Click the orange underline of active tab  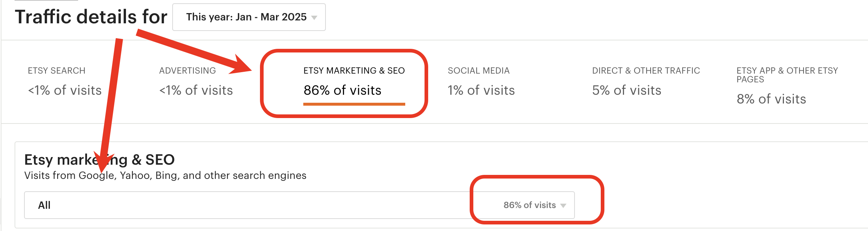coord(354,104)
